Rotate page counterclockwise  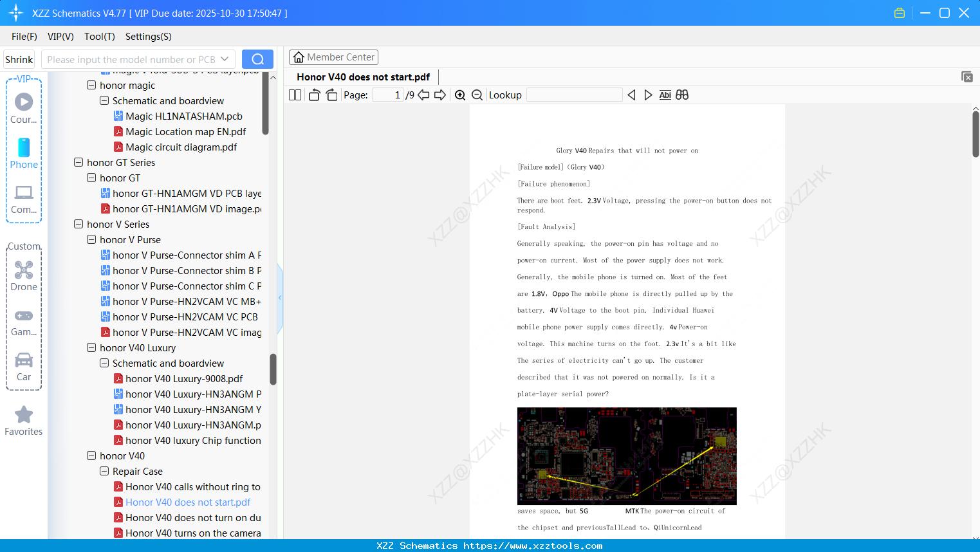click(x=314, y=95)
